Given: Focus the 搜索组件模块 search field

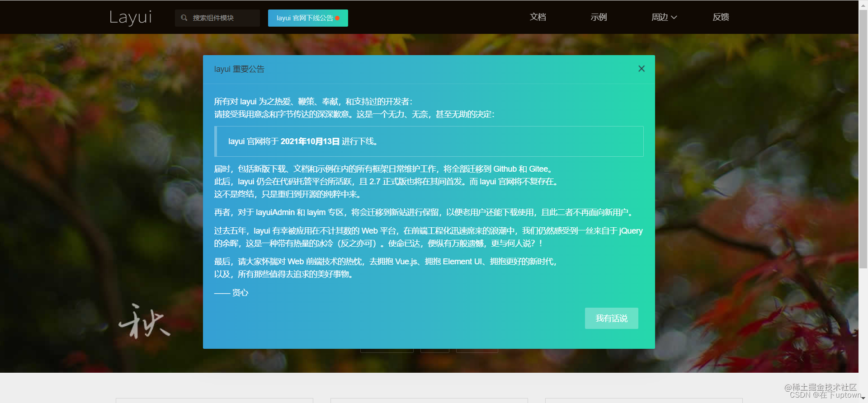Looking at the screenshot, I should [x=217, y=18].
